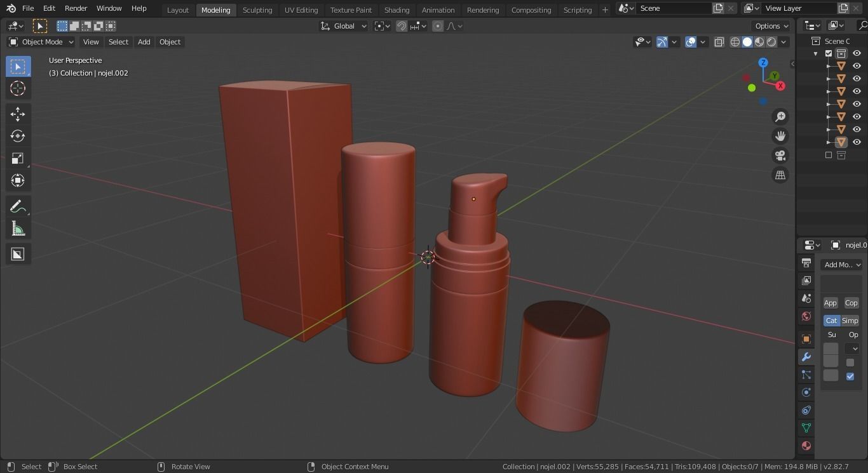Screen dimensions: 868x473
Task: Select the Scale tool
Action: [x=18, y=159]
